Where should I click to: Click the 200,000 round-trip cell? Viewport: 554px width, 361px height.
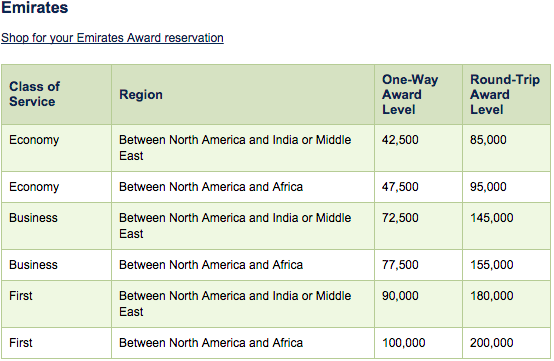[x=491, y=343]
